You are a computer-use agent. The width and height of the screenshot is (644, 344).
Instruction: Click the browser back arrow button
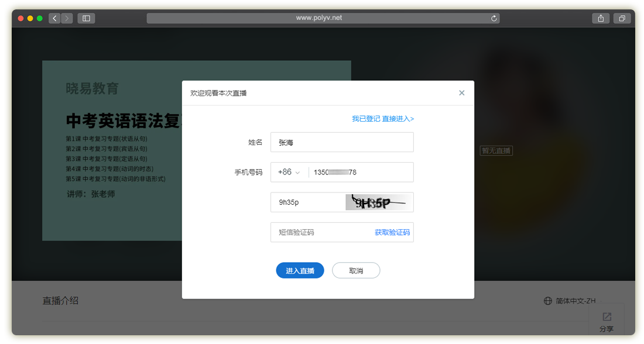tap(55, 18)
